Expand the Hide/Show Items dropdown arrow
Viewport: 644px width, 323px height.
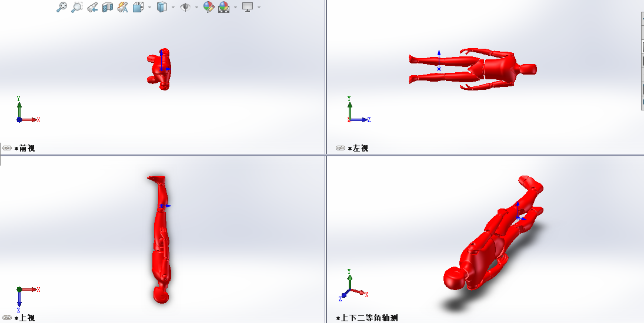click(x=197, y=8)
